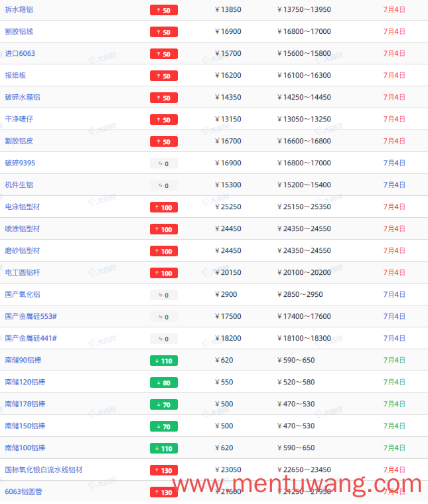Open the 南储150铝棒 product link
This screenshot has height=504, width=428.
coord(25,426)
